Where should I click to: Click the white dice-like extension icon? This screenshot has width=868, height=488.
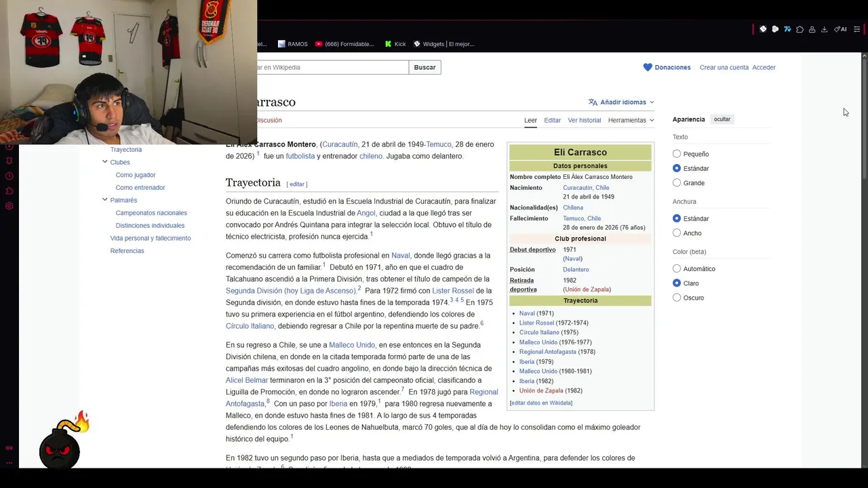point(763,29)
